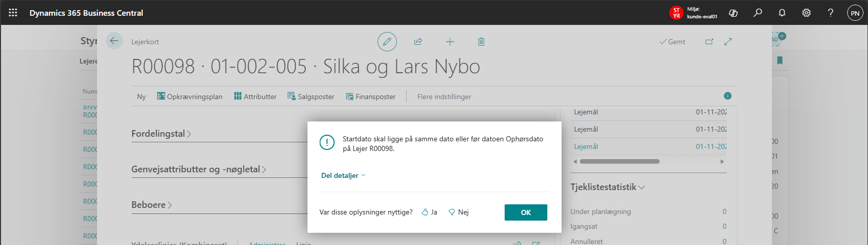Screen dimensions: 868x245
Task: Click the share icon on Lejerkort
Action: pyautogui.click(x=418, y=42)
